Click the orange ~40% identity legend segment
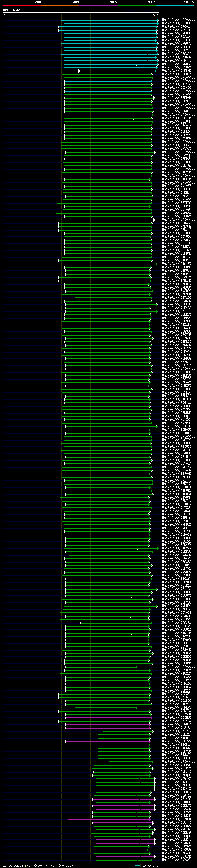The width and height of the screenshot is (197, 868). pyautogui.click(x=60, y=6)
